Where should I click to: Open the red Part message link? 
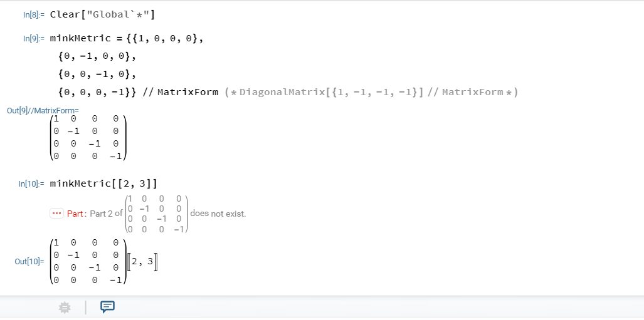[75, 214]
